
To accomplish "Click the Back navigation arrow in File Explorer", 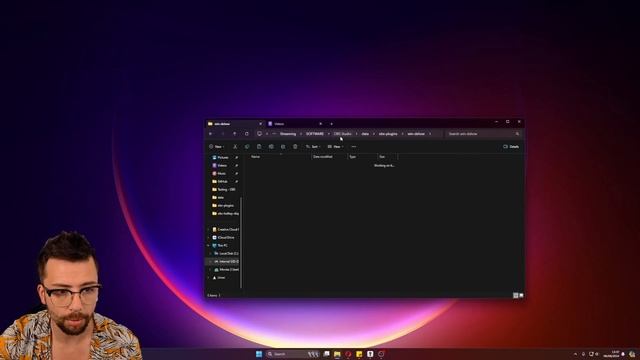I will point(211,134).
